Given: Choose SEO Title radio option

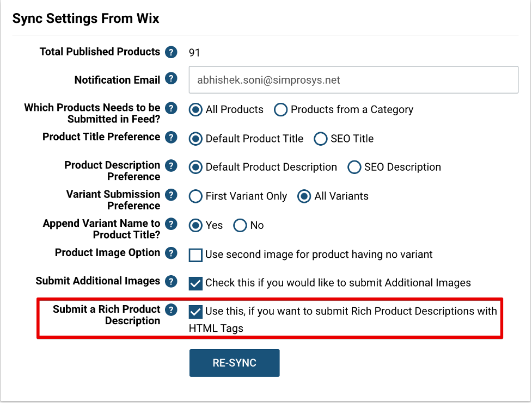Looking at the screenshot, I should (321, 139).
